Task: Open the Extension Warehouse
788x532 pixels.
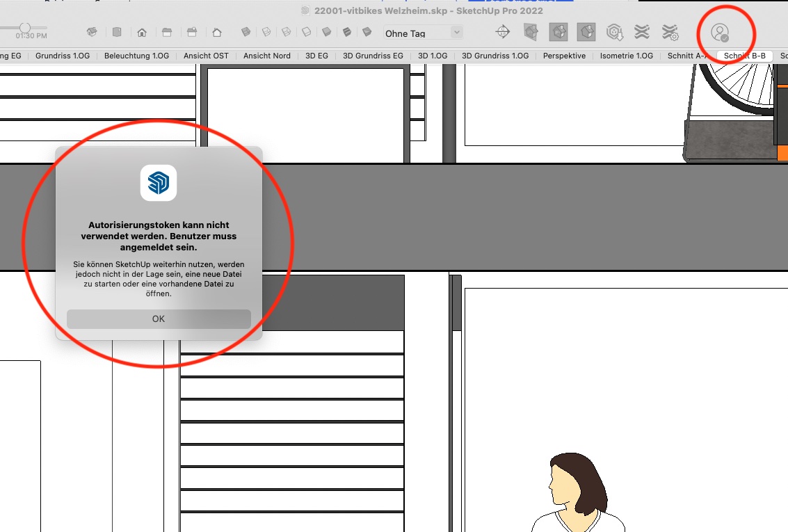Action: tap(642, 32)
